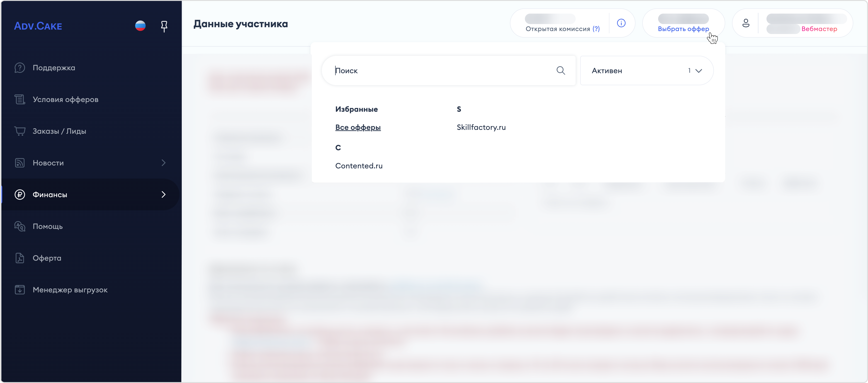Click the Данные участника page title

click(241, 24)
